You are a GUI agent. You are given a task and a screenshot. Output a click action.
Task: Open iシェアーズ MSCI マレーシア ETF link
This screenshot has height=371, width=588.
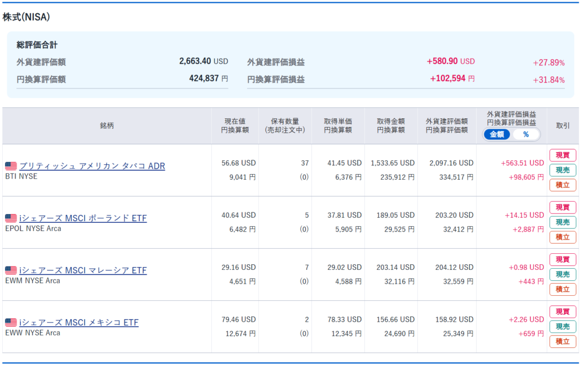83,270
